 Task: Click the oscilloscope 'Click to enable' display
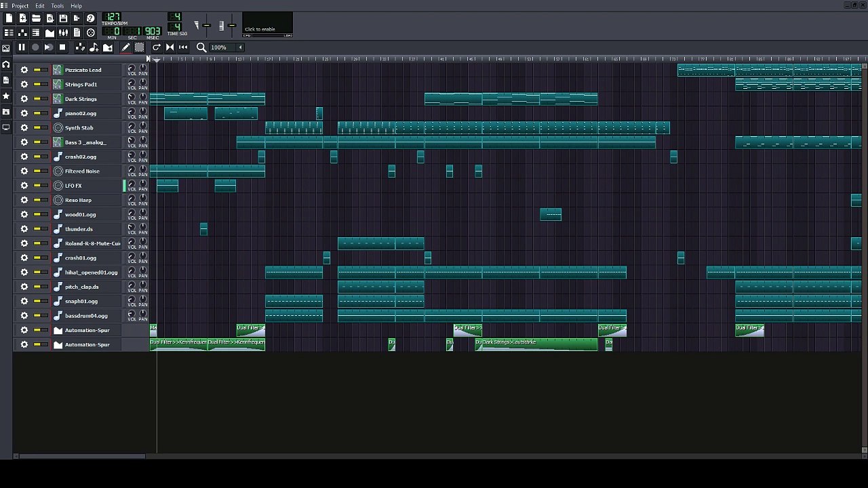[x=267, y=25]
